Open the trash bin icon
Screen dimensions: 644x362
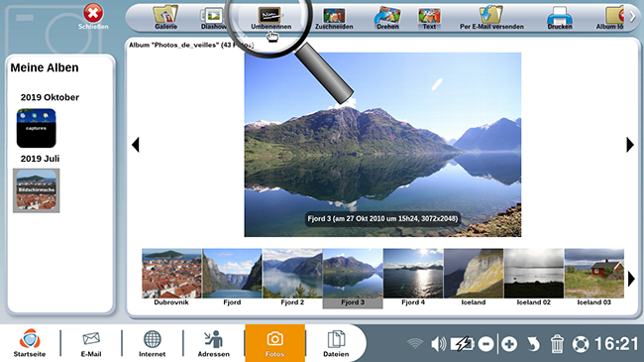tap(557, 343)
